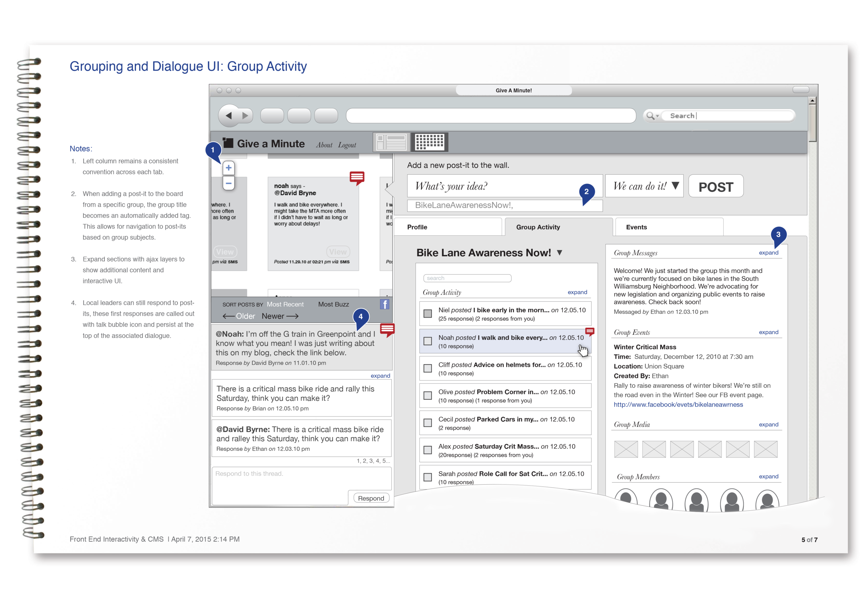Image resolution: width=868 pixels, height=594 pixels.
Task: Click the response pagination 1, 2, 3, 4, 5...
Action: click(x=373, y=461)
